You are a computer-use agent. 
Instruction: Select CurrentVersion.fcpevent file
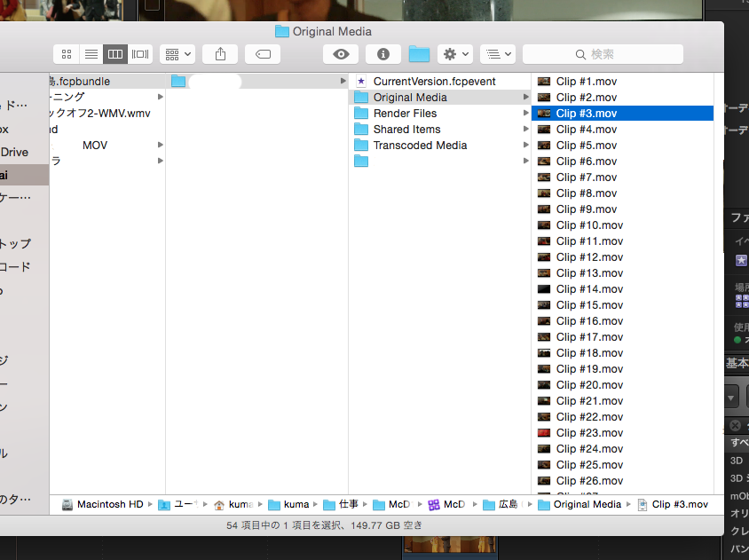[x=439, y=82]
